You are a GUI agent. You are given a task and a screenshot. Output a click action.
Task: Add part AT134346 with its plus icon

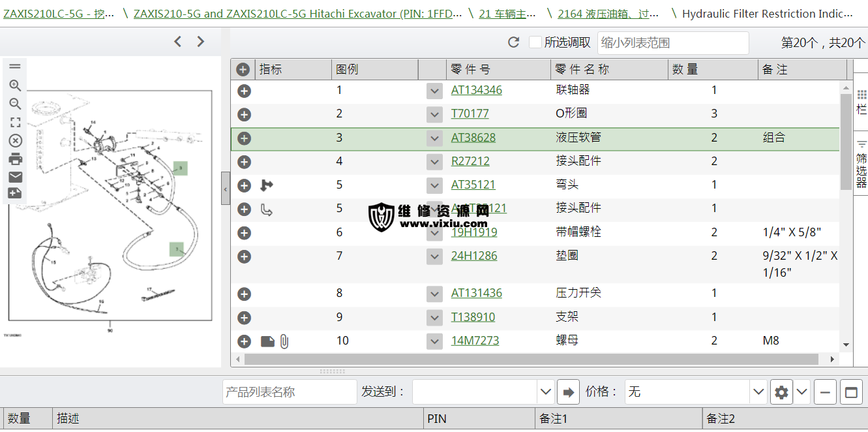(245, 91)
